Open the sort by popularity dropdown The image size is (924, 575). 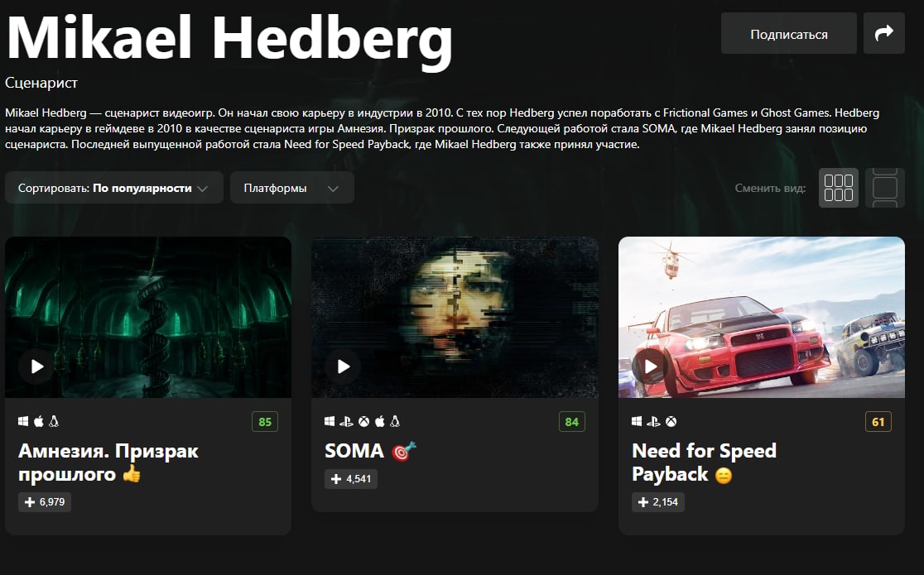point(113,188)
